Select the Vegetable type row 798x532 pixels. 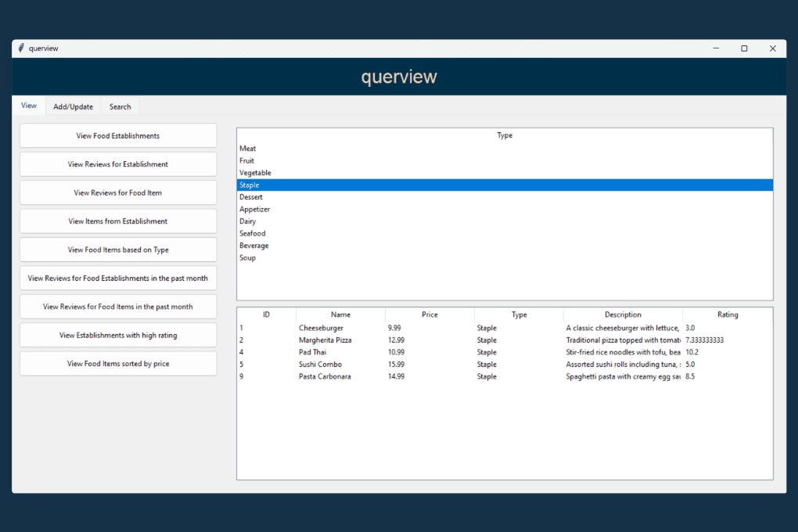pos(505,173)
